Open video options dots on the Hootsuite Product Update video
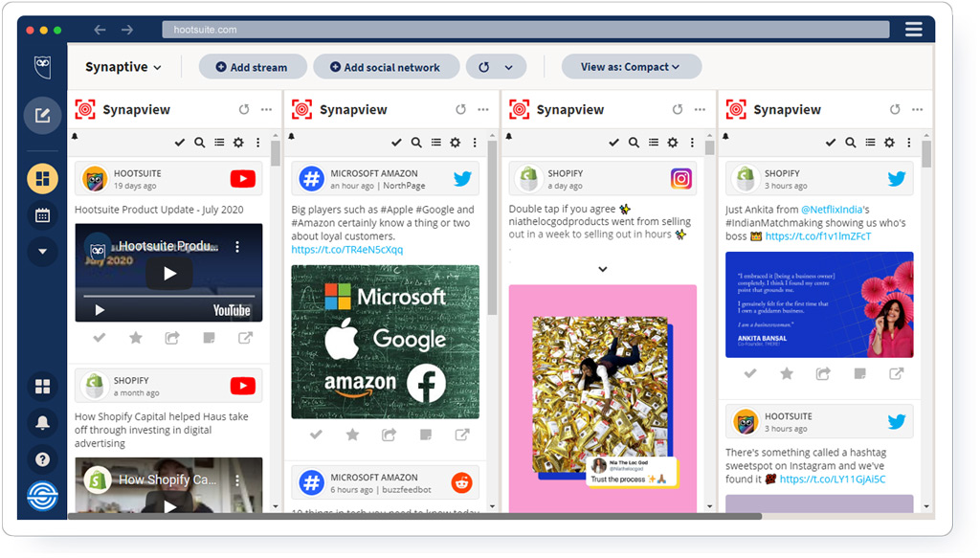Viewport: 980px width, 558px height. click(x=237, y=247)
